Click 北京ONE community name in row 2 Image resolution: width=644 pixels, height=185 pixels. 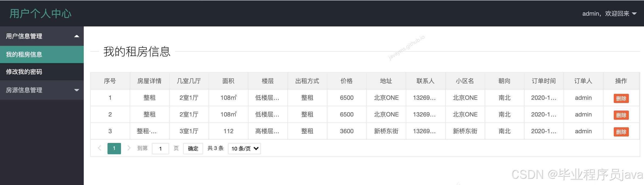pyautogui.click(x=465, y=114)
